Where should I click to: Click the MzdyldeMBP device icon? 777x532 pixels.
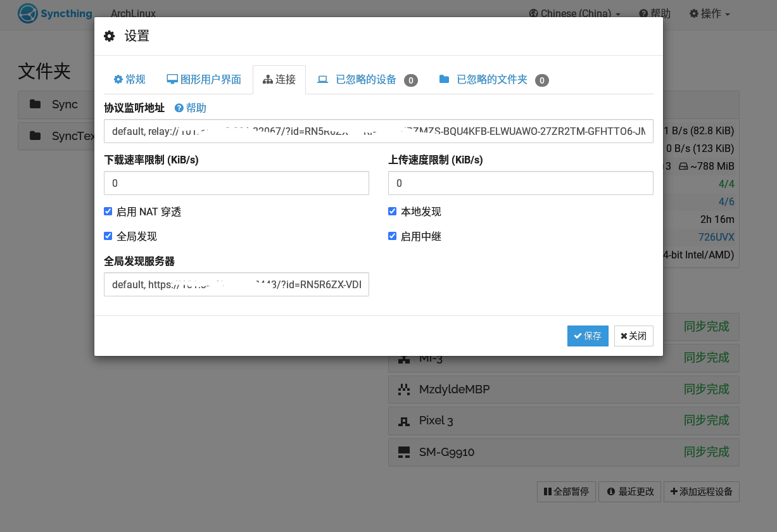(x=403, y=389)
